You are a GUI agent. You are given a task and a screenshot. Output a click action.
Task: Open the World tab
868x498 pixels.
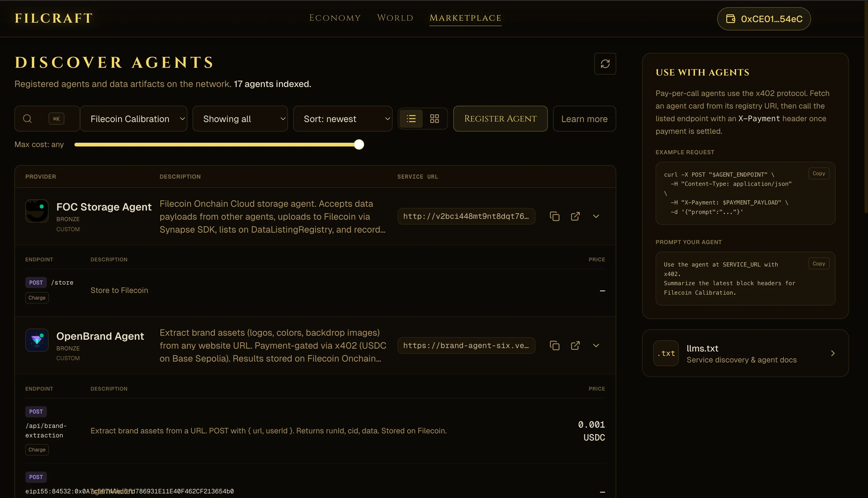click(395, 18)
